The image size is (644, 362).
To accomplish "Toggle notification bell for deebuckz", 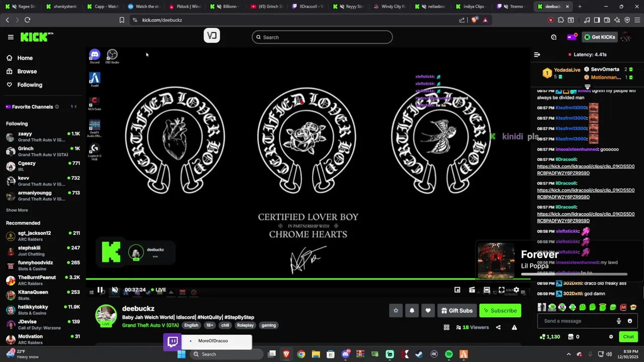I will (412, 311).
